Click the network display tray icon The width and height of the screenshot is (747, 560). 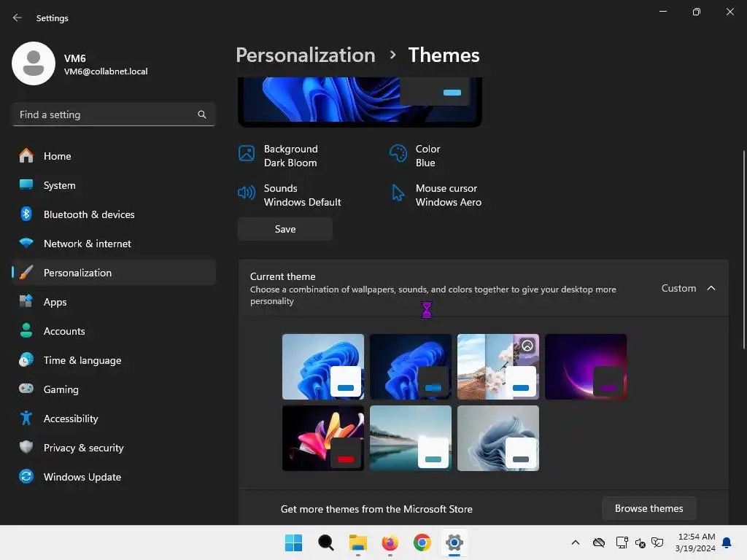pos(622,542)
